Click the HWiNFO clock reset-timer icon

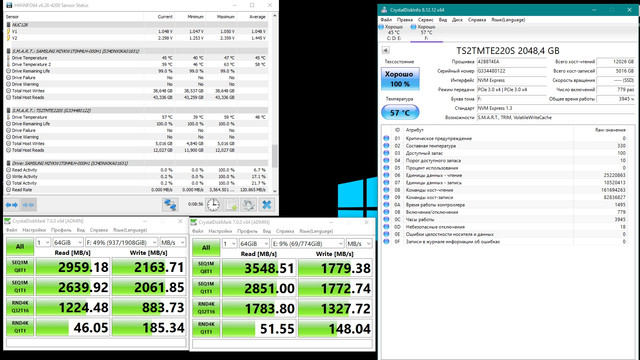[213, 204]
